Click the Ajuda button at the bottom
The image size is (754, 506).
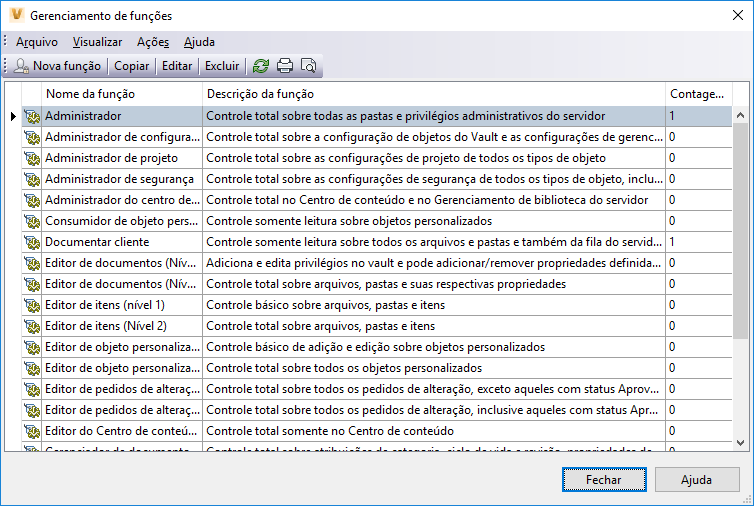(x=696, y=480)
